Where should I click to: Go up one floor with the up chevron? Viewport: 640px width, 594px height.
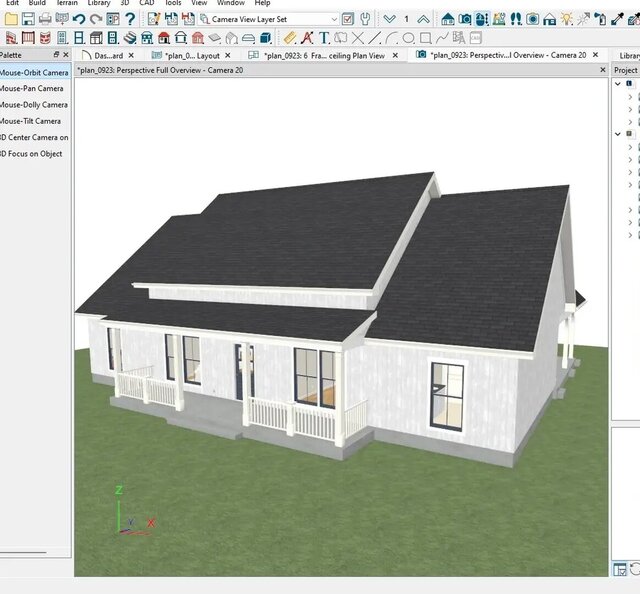point(423,19)
